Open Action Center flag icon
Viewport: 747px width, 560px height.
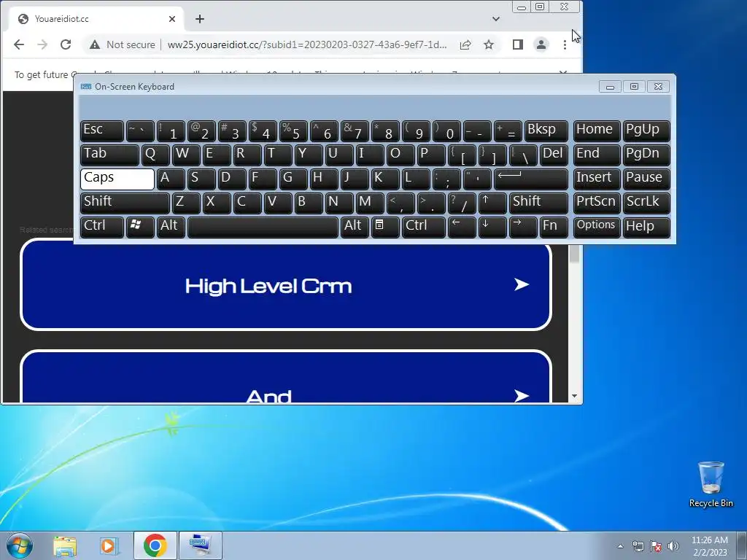pyautogui.click(x=656, y=546)
